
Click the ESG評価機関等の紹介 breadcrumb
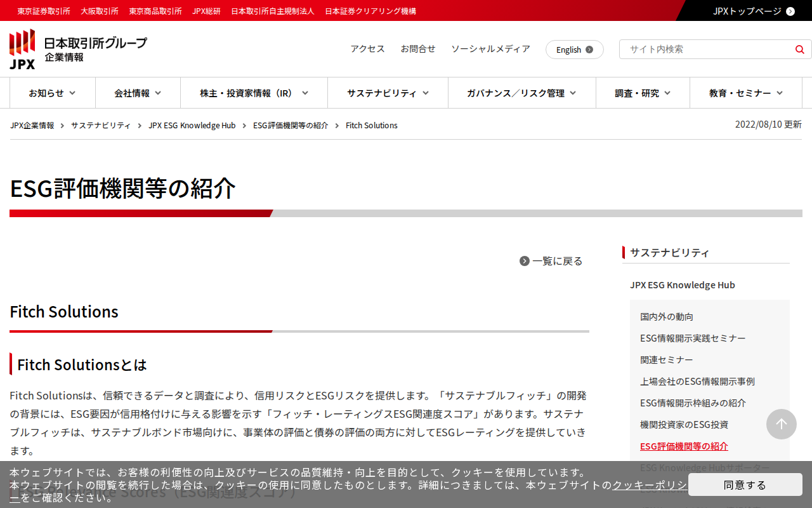(x=291, y=125)
